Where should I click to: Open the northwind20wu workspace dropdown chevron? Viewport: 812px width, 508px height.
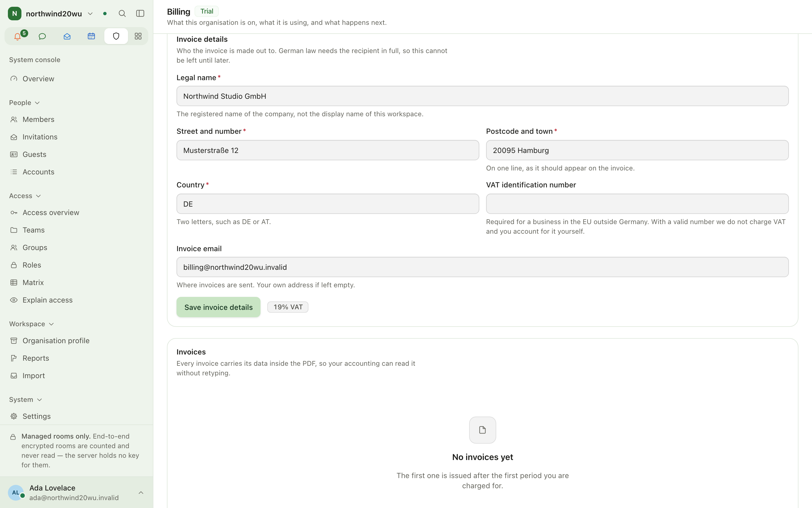coord(90,14)
